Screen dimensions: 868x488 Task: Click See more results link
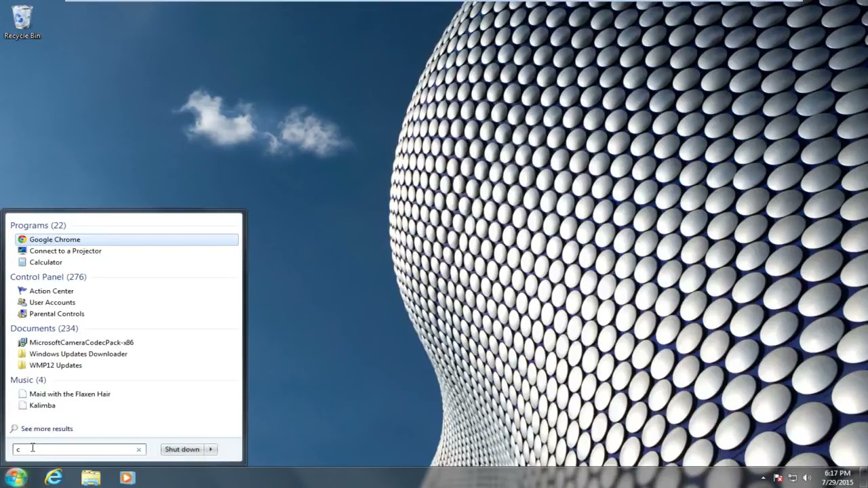(x=47, y=428)
